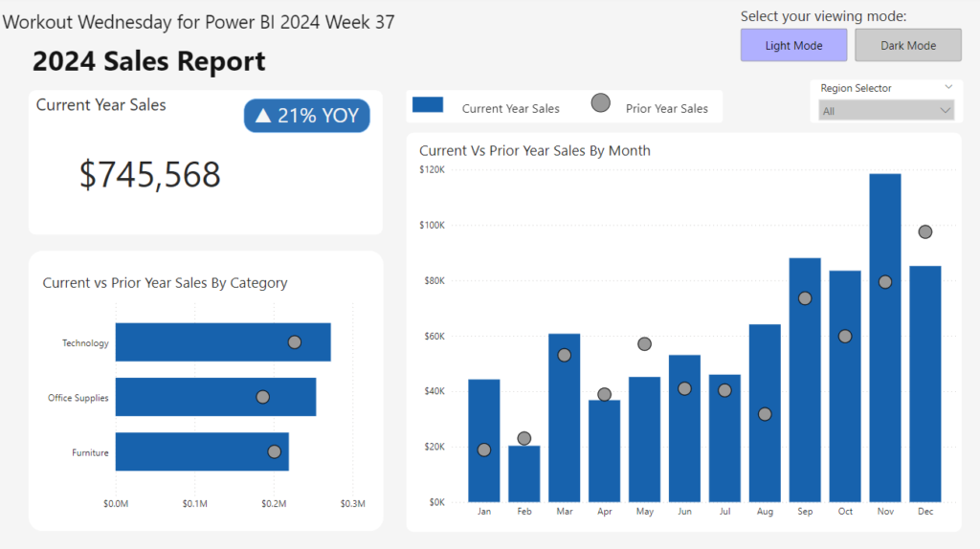Click the gray Prior Year Sales legend circle
Image resolution: width=980 pixels, height=549 pixels.
pyautogui.click(x=601, y=103)
